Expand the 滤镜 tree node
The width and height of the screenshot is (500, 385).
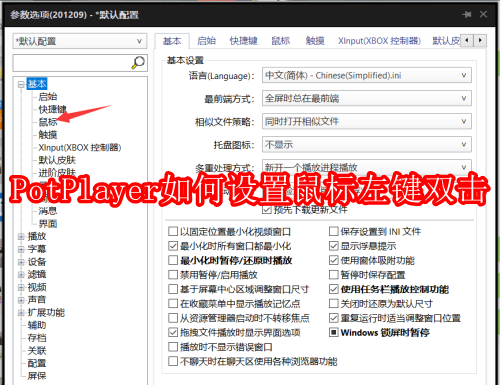click(x=21, y=274)
